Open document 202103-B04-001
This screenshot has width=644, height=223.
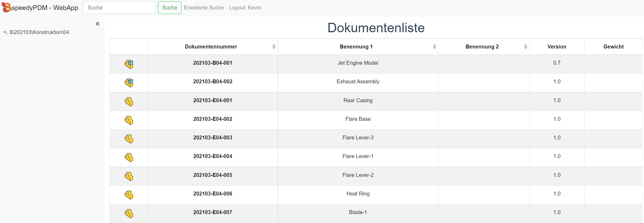pos(212,63)
